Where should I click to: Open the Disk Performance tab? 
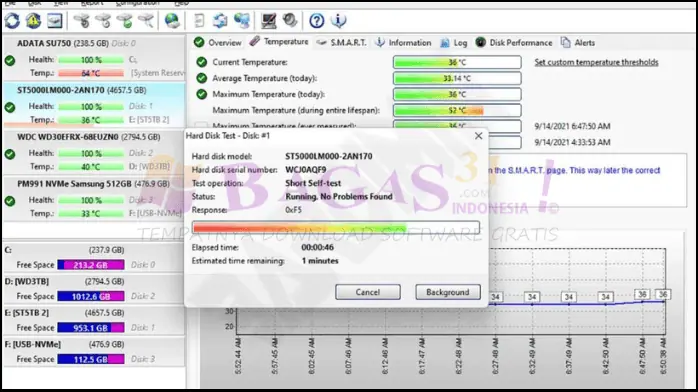point(514,43)
